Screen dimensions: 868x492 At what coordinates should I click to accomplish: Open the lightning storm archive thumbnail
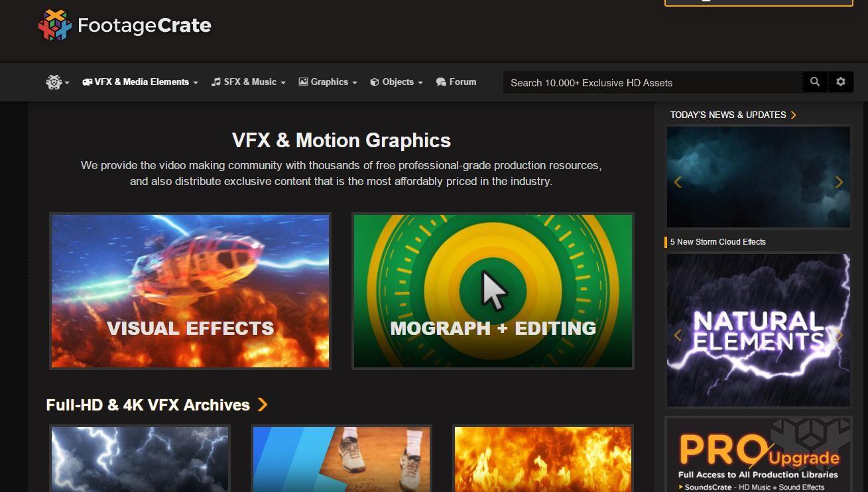pos(140,459)
